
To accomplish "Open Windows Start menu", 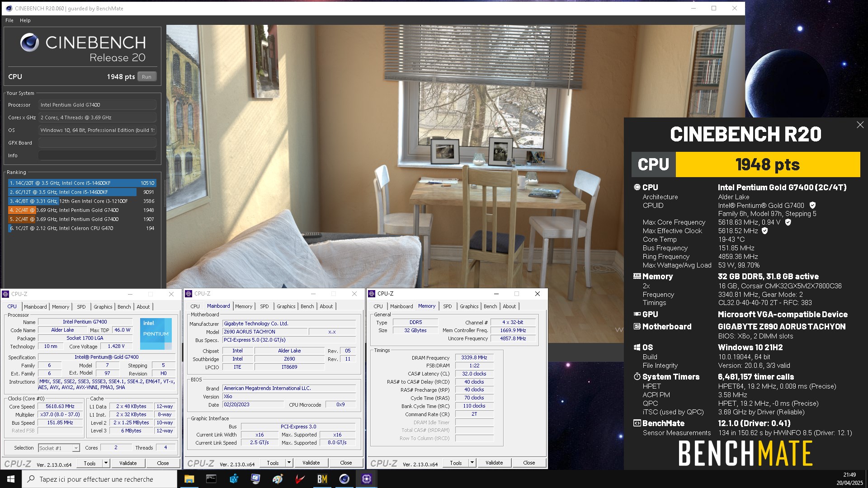I will (11, 479).
